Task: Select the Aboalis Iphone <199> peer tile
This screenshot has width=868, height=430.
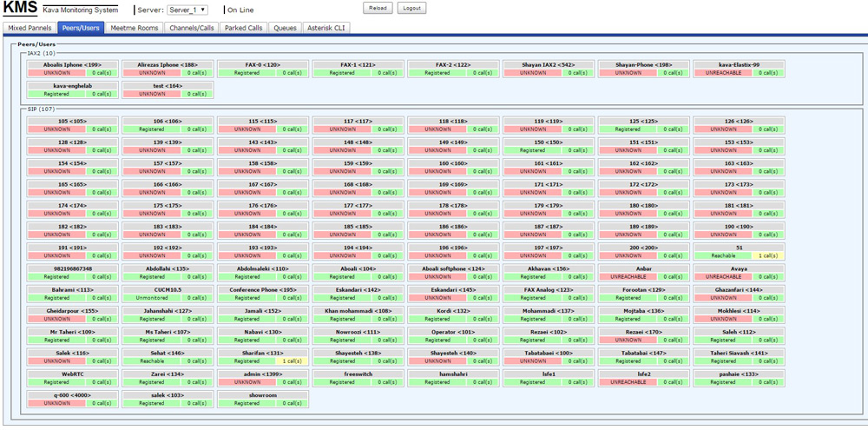Action: pyautogui.click(x=73, y=65)
